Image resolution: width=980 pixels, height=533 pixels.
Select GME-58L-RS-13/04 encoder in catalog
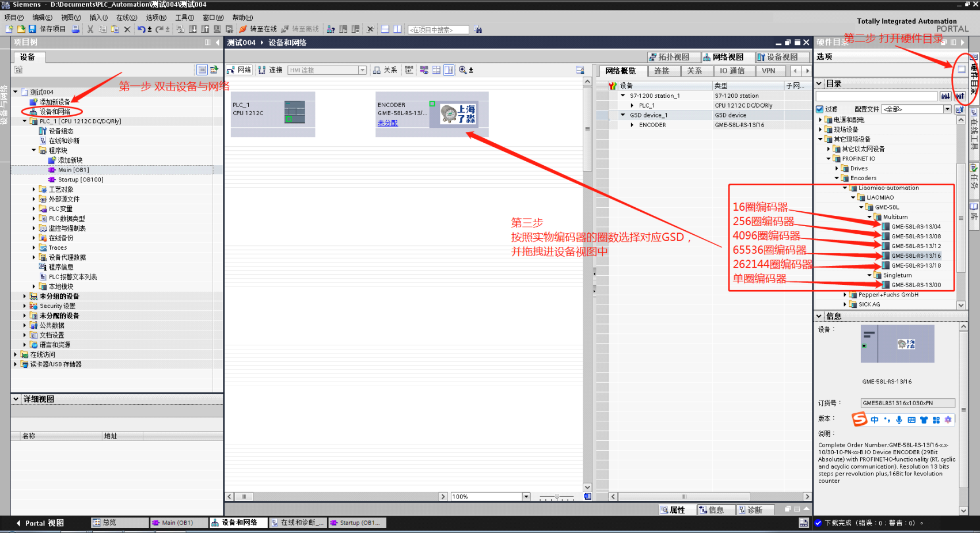(x=916, y=227)
